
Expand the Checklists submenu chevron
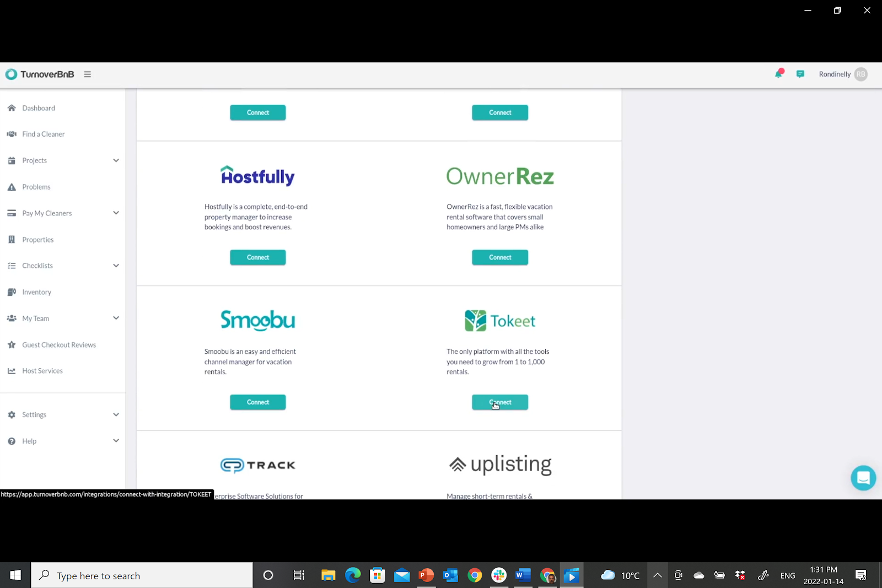tap(116, 266)
